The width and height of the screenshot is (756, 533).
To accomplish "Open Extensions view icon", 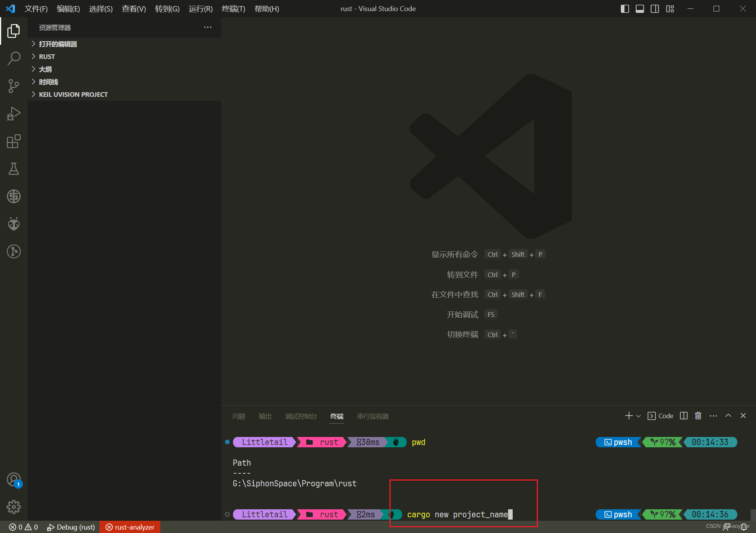I will [14, 141].
